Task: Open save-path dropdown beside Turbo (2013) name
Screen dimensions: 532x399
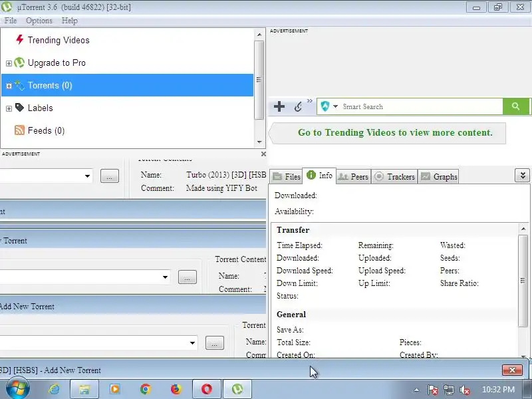Action: [87, 176]
